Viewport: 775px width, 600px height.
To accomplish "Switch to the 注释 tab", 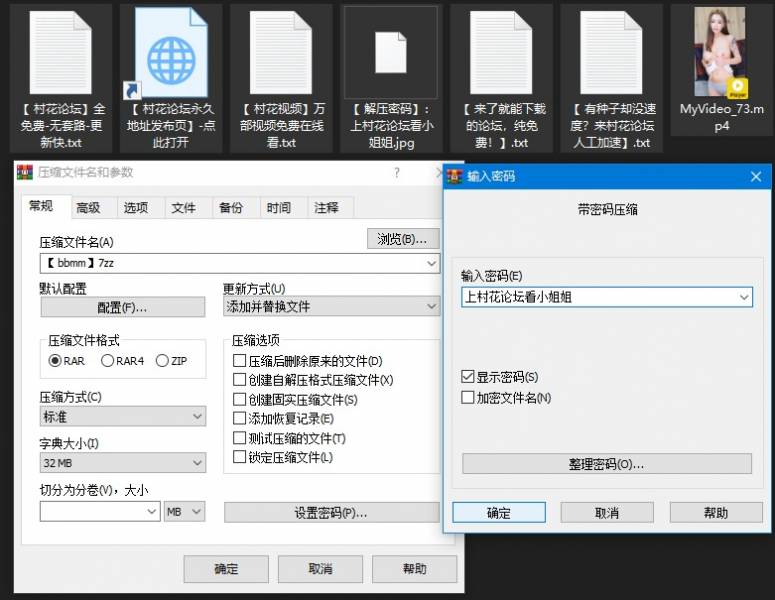I will pyautogui.click(x=326, y=208).
